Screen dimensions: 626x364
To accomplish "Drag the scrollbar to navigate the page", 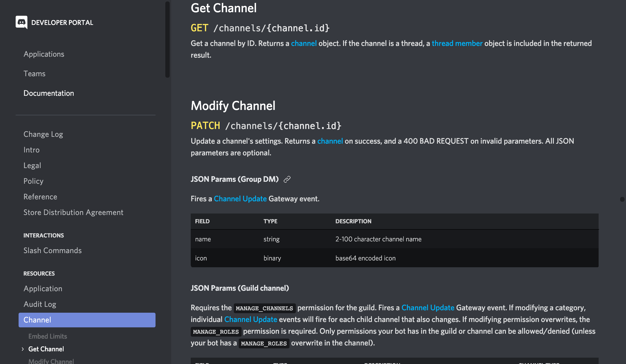I will (x=622, y=199).
